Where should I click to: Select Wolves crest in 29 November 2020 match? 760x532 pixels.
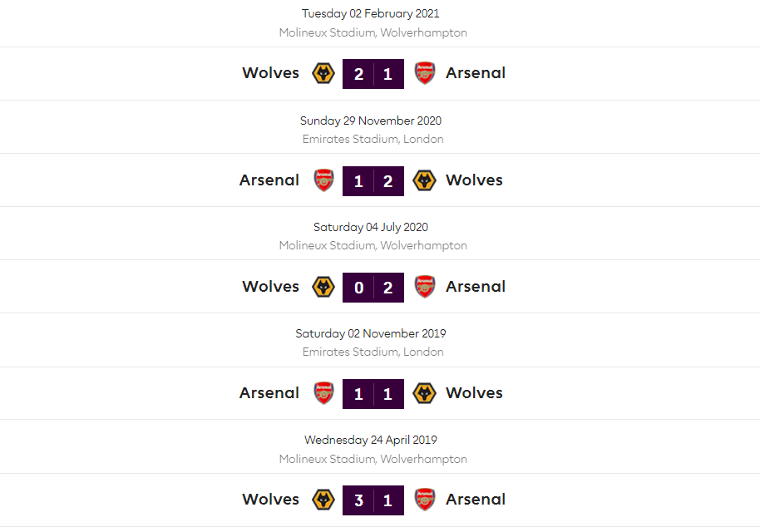425,180
